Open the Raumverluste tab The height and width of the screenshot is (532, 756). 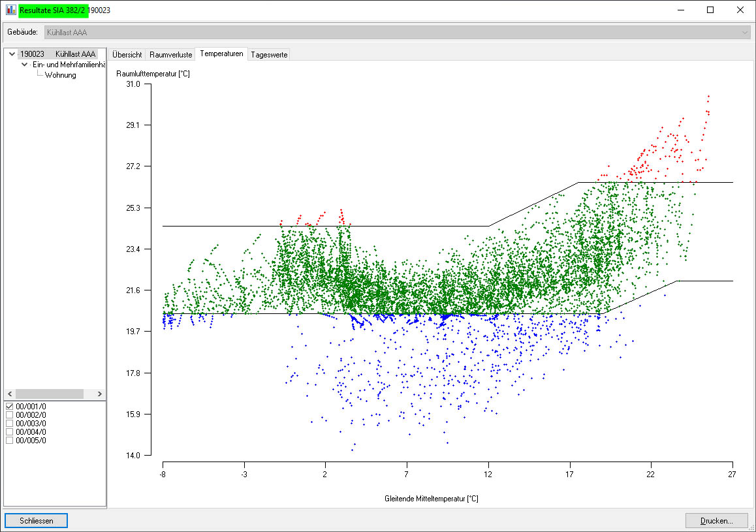(170, 55)
